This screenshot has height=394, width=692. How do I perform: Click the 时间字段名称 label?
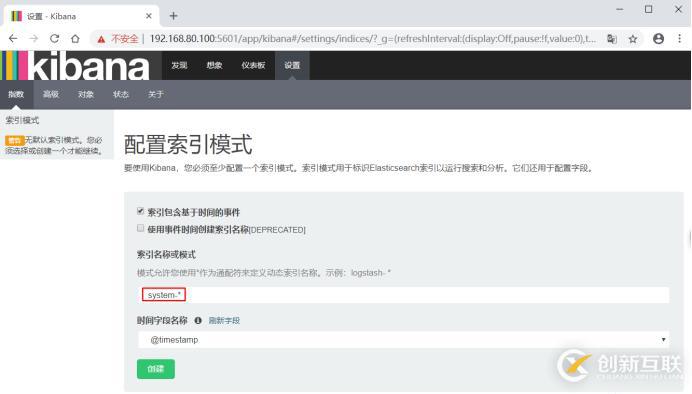click(162, 320)
